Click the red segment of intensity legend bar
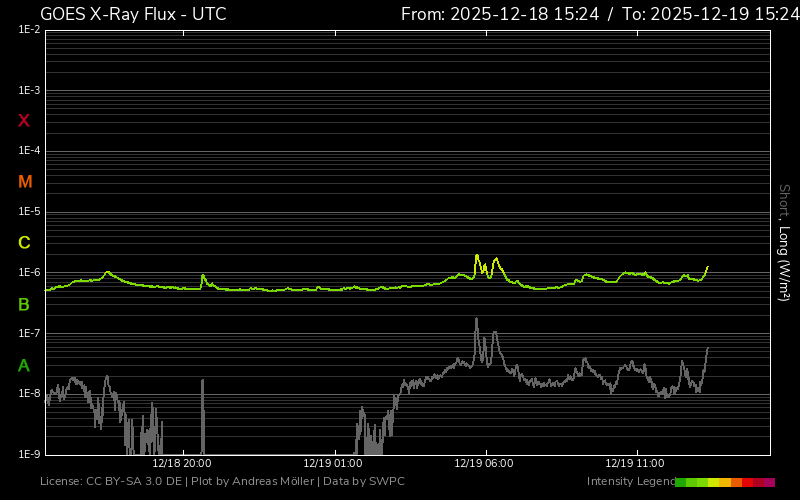The width and height of the screenshot is (800, 500). tap(748, 482)
